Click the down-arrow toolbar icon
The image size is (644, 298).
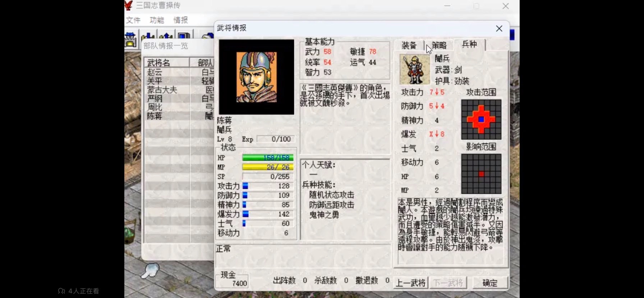[148, 37]
